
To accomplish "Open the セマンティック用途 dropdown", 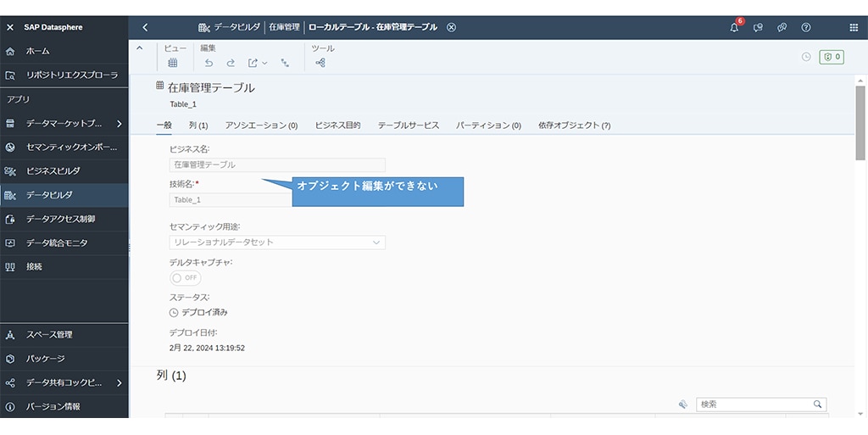I will coord(277,243).
